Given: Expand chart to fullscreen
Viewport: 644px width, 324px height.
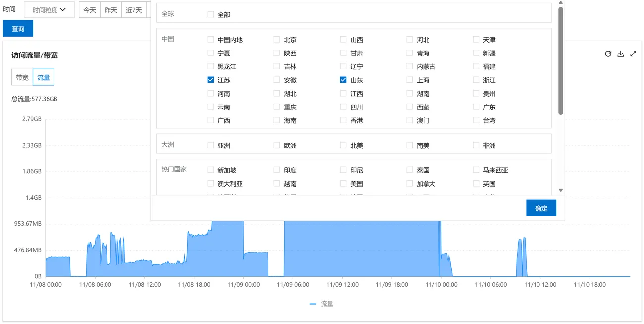Looking at the screenshot, I should (x=633, y=54).
